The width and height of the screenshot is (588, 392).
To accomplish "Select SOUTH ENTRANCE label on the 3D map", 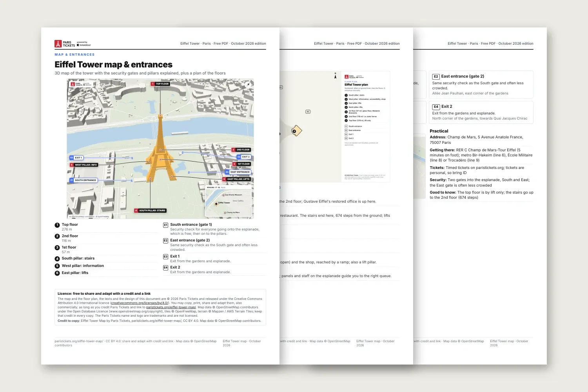I will pos(83,180).
